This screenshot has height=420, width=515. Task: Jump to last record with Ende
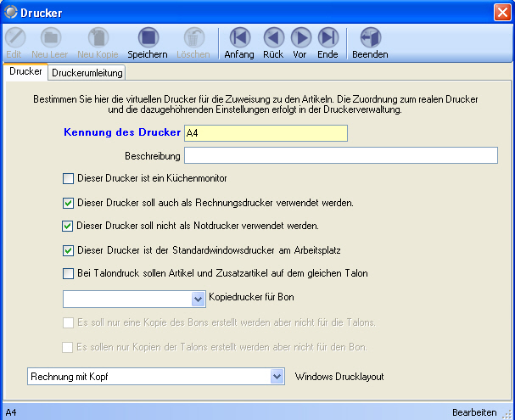point(327,38)
